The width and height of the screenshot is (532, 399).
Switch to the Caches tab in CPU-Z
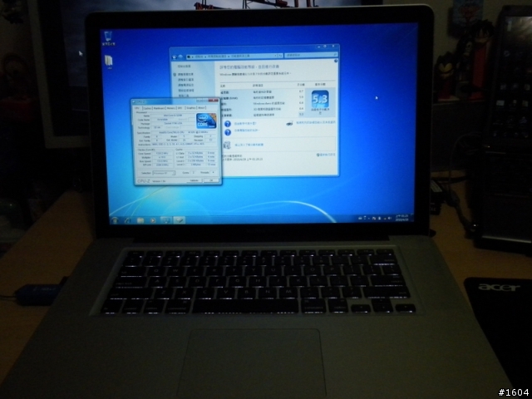[148, 109]
